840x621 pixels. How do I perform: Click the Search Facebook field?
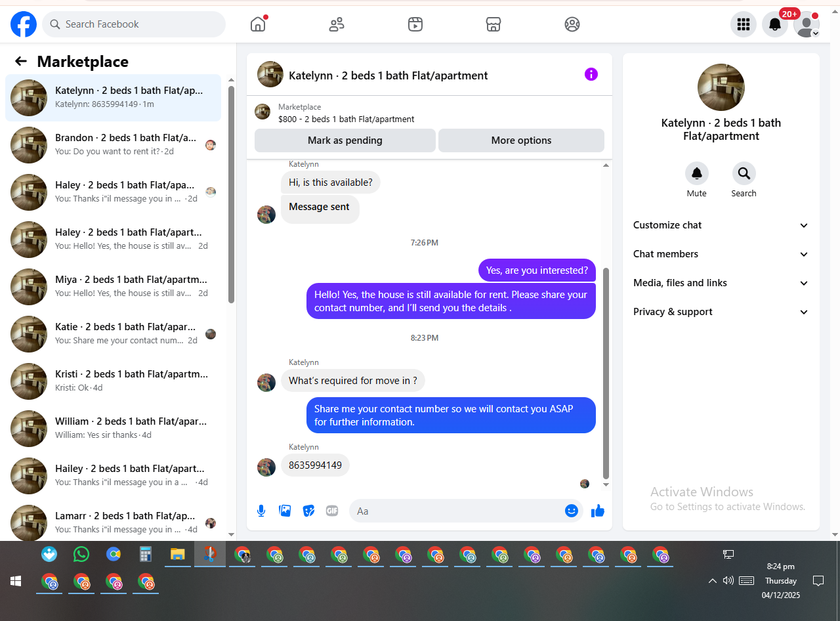pos(134,24)
